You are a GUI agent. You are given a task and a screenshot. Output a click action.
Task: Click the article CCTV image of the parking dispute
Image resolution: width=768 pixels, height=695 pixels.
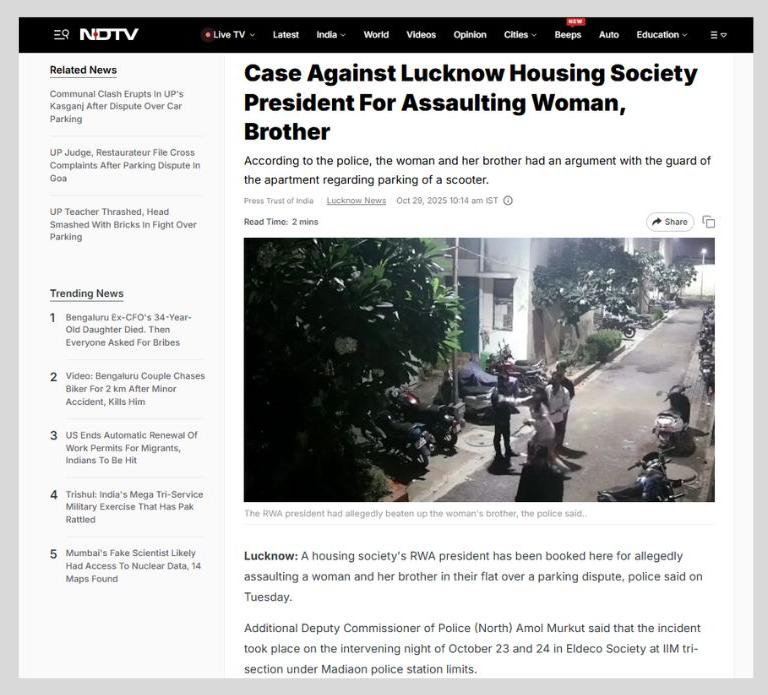coord(479,370)
